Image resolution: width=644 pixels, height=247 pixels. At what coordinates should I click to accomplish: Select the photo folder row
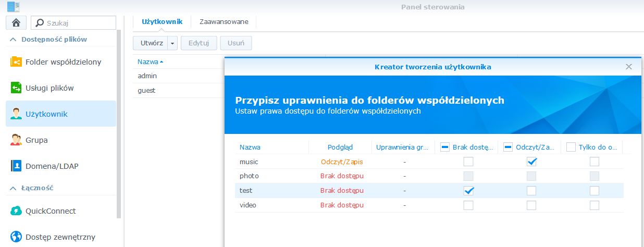429,176
